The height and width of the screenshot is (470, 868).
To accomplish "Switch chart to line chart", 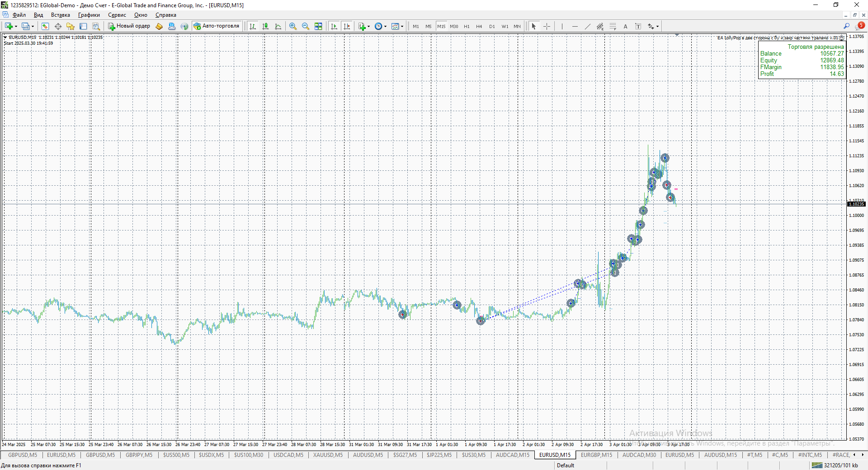I will [x=278, y=26].
